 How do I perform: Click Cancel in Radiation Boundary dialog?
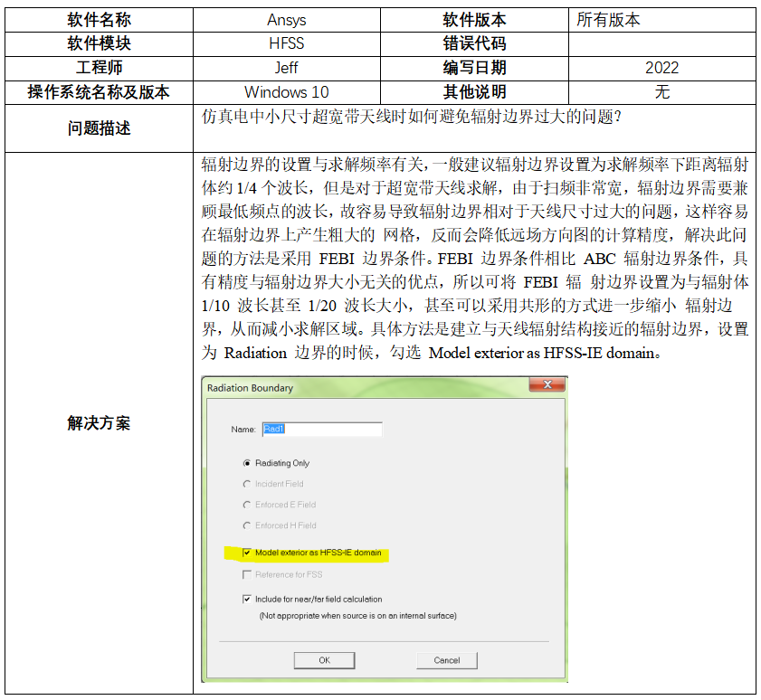446,660
